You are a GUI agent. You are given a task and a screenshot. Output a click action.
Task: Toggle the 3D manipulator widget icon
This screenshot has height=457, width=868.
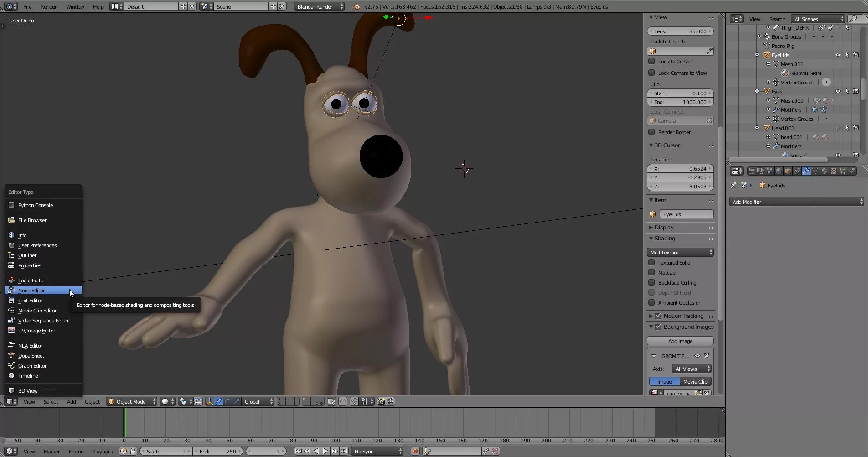click(210, 401)
